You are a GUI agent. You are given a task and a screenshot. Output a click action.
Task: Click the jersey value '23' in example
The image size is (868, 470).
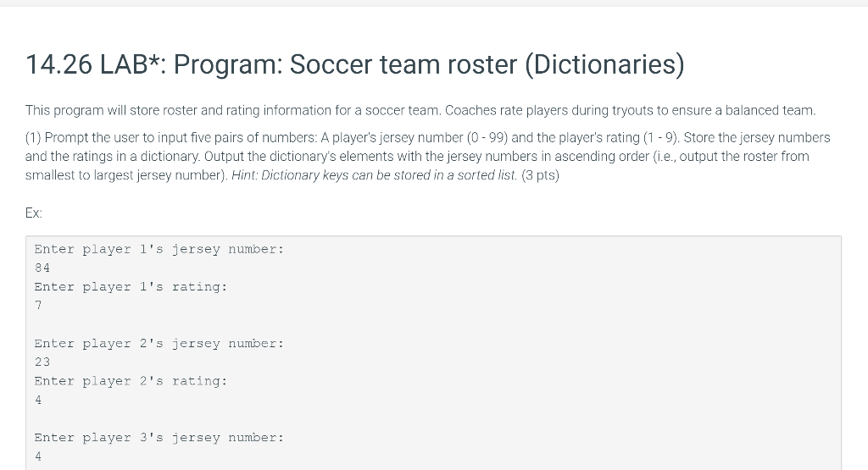tap(42, 362)
